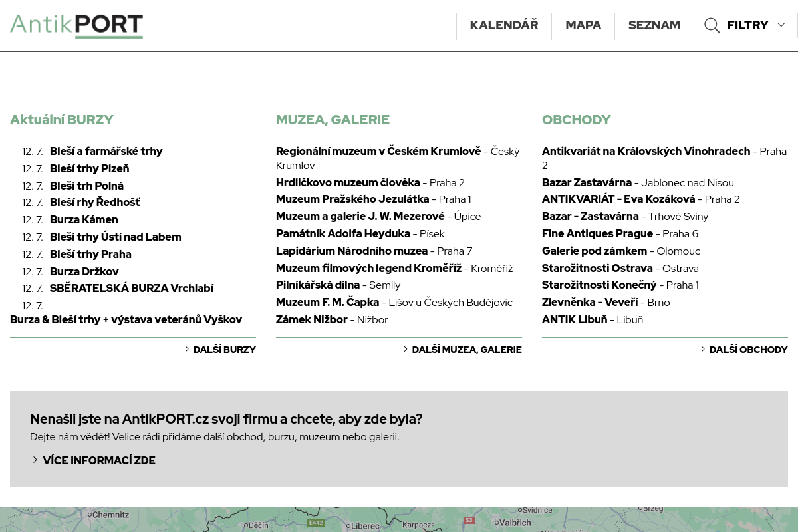Open ANTIK Libuň shop
The height and width of the screenshot is (532, 798).
575,320
